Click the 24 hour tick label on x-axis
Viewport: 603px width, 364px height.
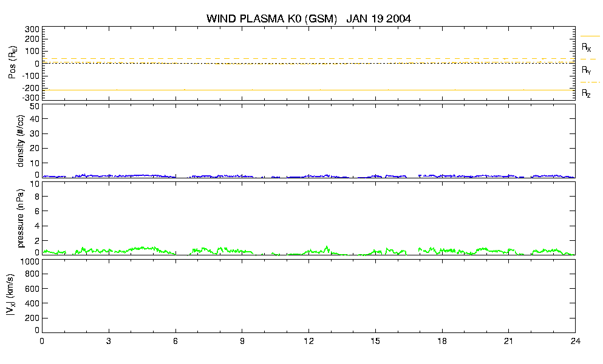point(575,341)
